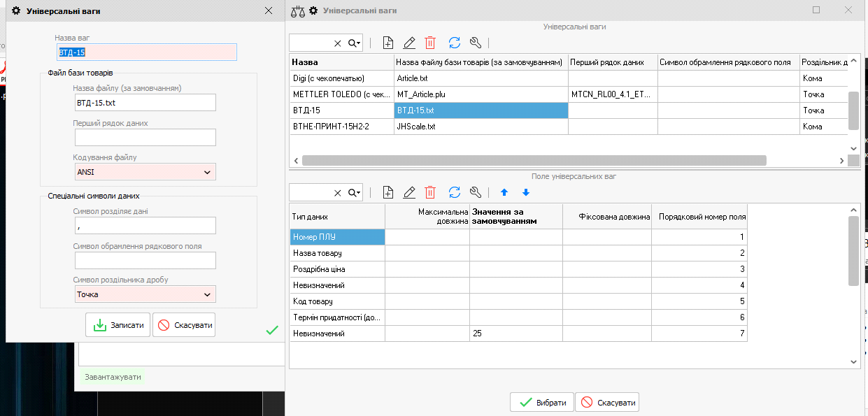Sort by the Назва column header
Viewport: 868px width, 416px height.
(x=341, y=62)
